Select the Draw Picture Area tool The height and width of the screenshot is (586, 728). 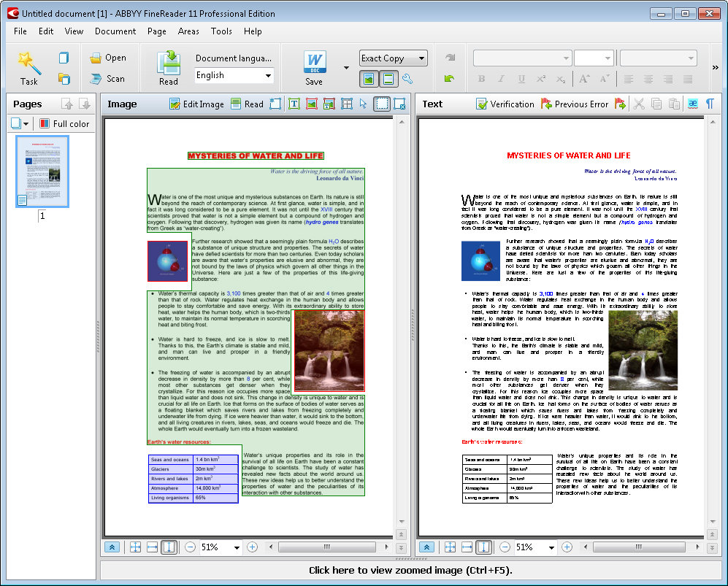311,104
